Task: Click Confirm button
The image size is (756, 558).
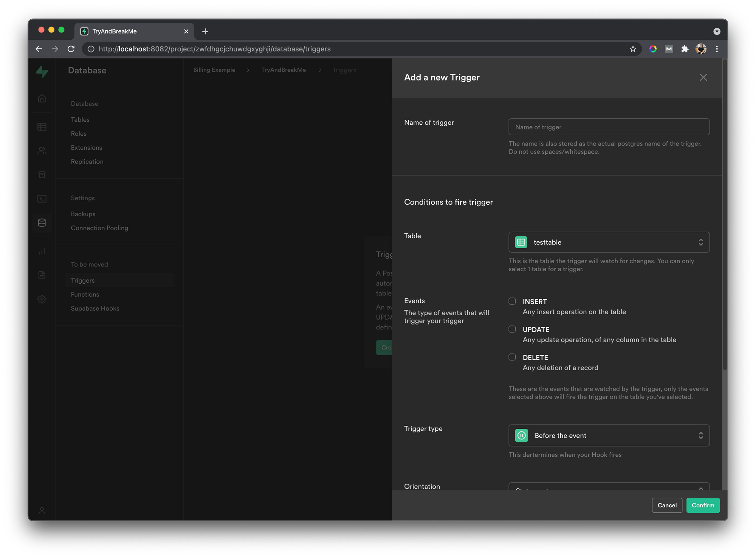Action: click(x=703, y=505)
